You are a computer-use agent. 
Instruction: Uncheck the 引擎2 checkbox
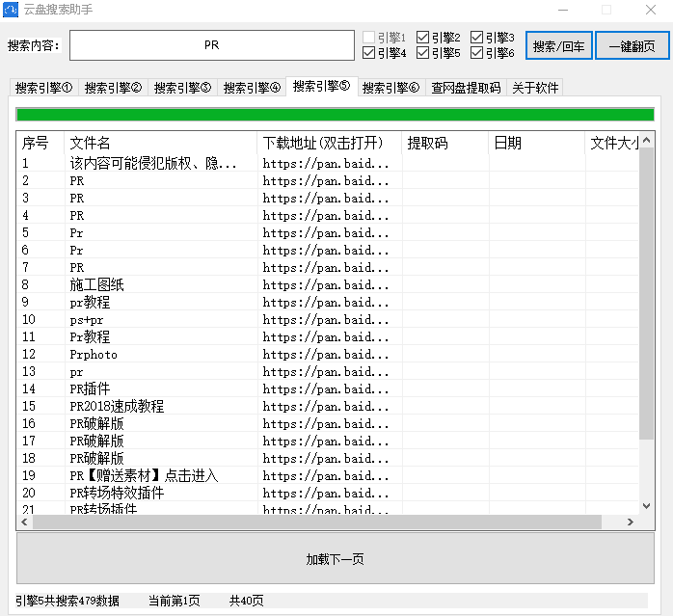(422, 38)
